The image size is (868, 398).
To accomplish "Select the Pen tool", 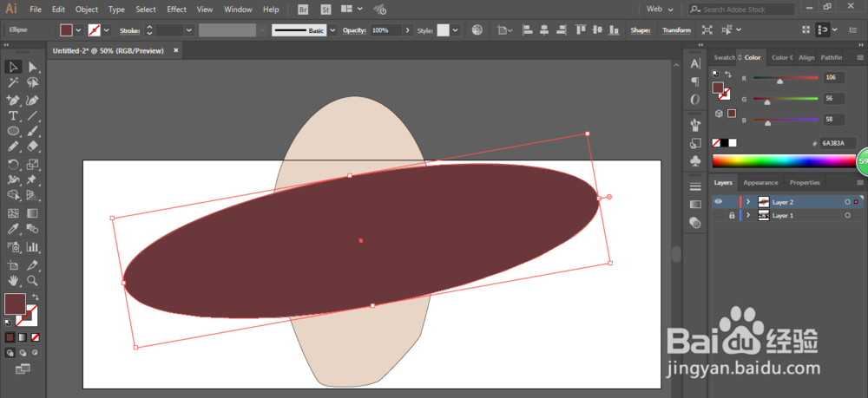I will (x=13, y=100).
